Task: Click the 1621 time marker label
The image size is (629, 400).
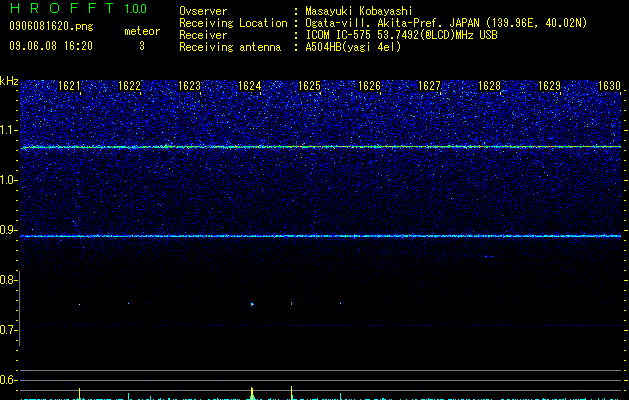Action: (69, 86)
